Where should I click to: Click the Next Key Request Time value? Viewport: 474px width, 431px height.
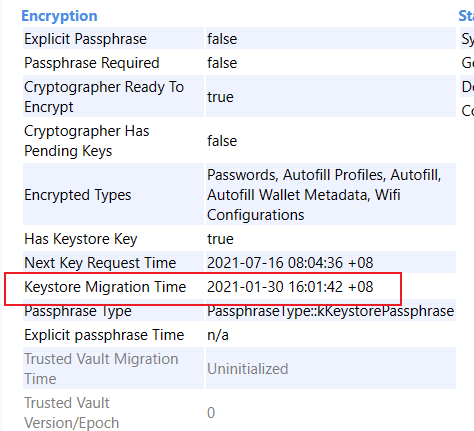[x=290, y=263]
